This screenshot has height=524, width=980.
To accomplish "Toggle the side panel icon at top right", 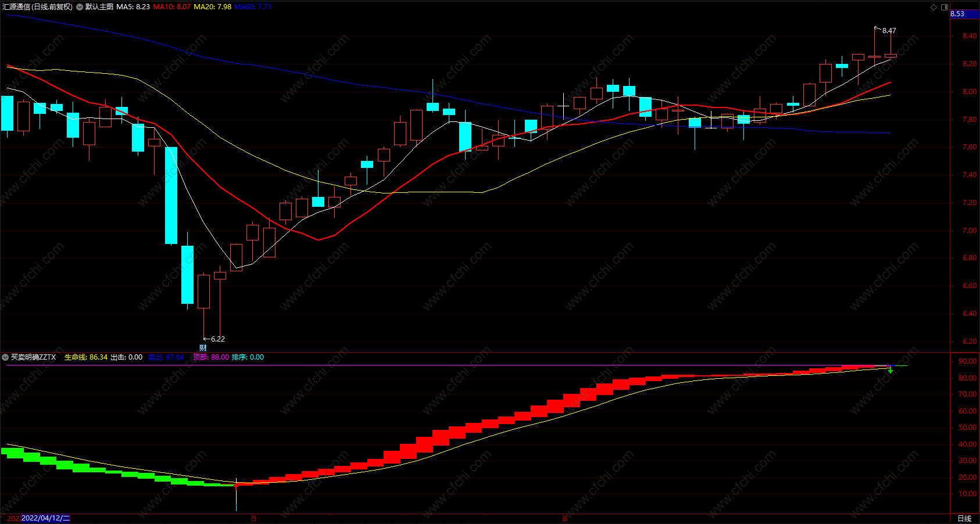I will coord(945,7).
